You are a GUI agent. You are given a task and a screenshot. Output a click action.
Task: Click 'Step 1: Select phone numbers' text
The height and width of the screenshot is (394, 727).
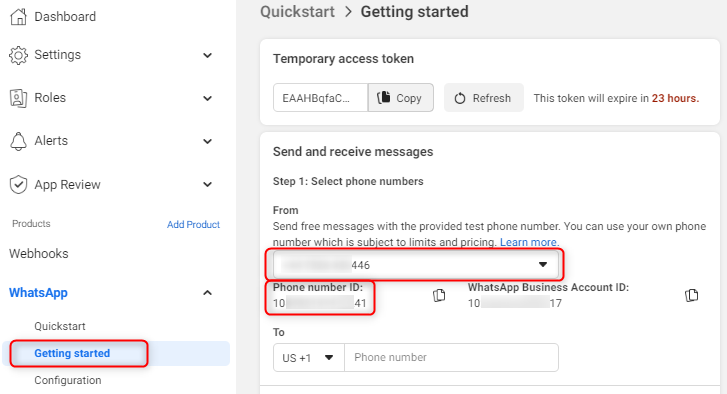(348, 181)
